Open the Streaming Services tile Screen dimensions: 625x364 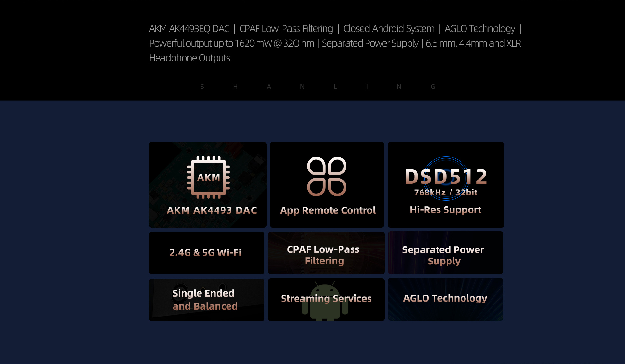[326, 300]
